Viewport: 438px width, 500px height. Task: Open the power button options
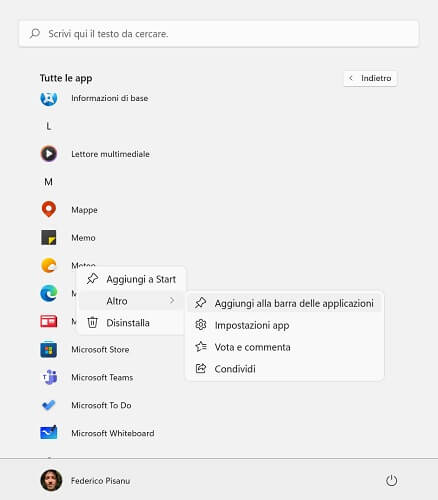(x=391, y=481)
